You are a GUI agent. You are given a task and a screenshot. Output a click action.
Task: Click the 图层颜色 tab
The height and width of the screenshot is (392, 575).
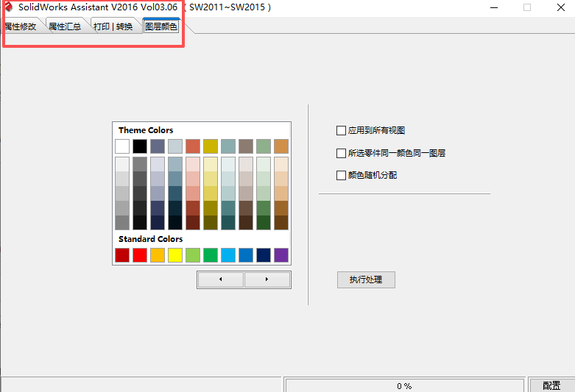161,26
